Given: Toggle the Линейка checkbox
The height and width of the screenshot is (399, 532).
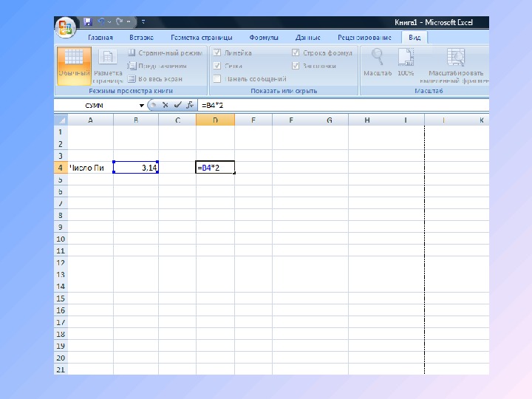Looking at the screenshot, I should point(217,52).
